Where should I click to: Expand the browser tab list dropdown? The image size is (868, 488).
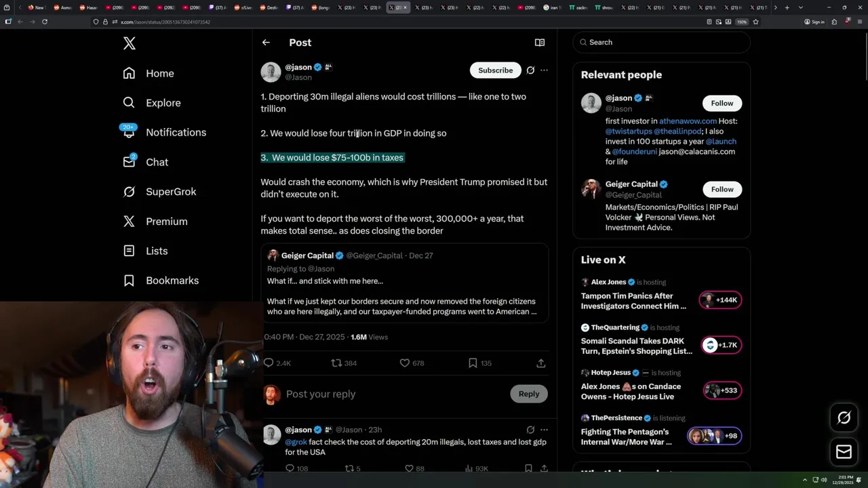tap(801, 7)
